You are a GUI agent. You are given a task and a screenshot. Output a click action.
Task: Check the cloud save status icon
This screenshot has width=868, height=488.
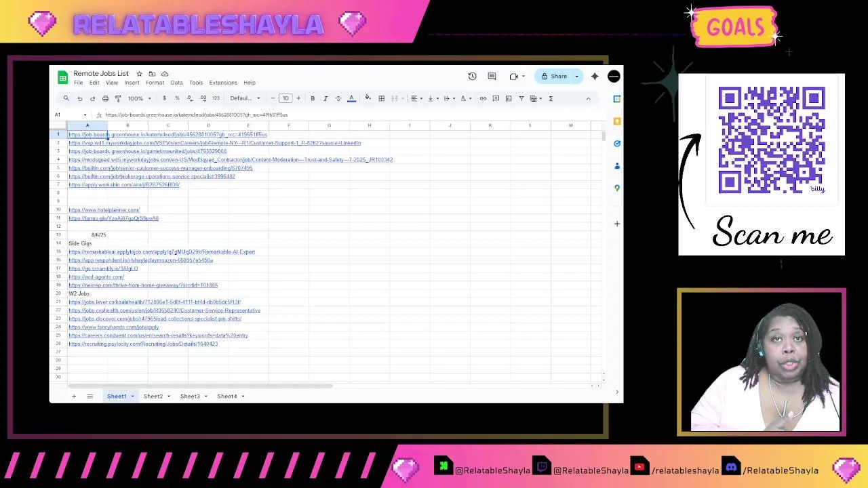(x=165, y=73)
